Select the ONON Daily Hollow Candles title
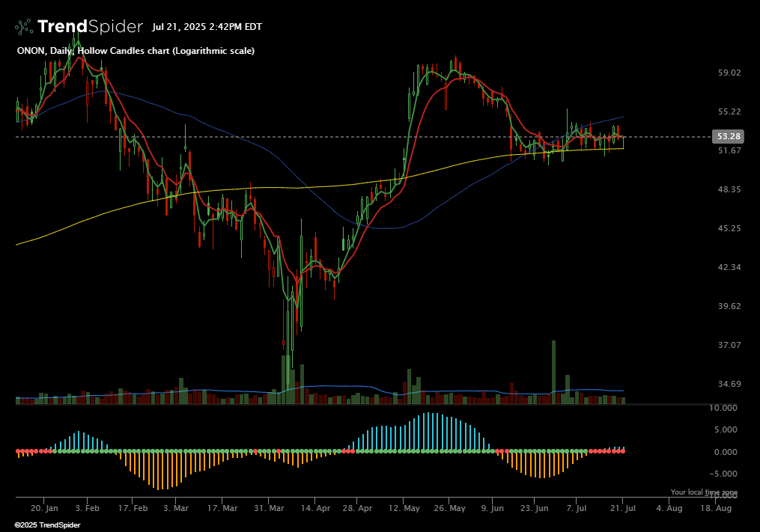This screenshot has height=532, width=760. tap(136, 51)
